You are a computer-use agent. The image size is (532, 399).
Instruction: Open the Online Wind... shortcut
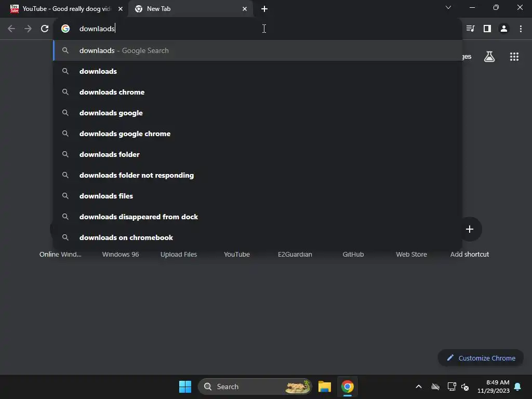click(x=60, y=255)
